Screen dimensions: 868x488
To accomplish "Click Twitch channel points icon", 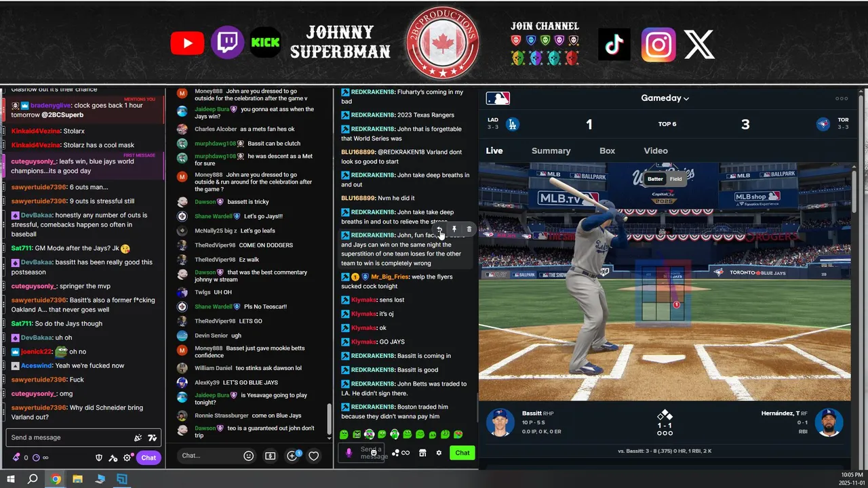I will [x=36, y=457].
